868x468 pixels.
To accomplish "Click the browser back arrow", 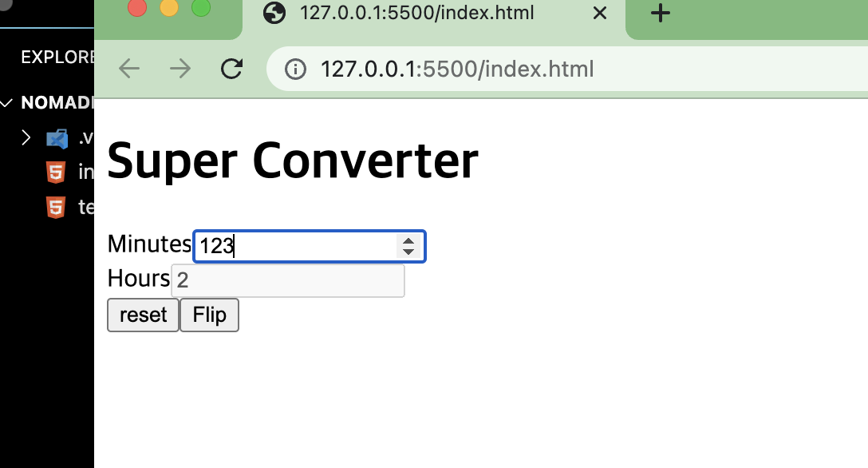I will point(129,69).
